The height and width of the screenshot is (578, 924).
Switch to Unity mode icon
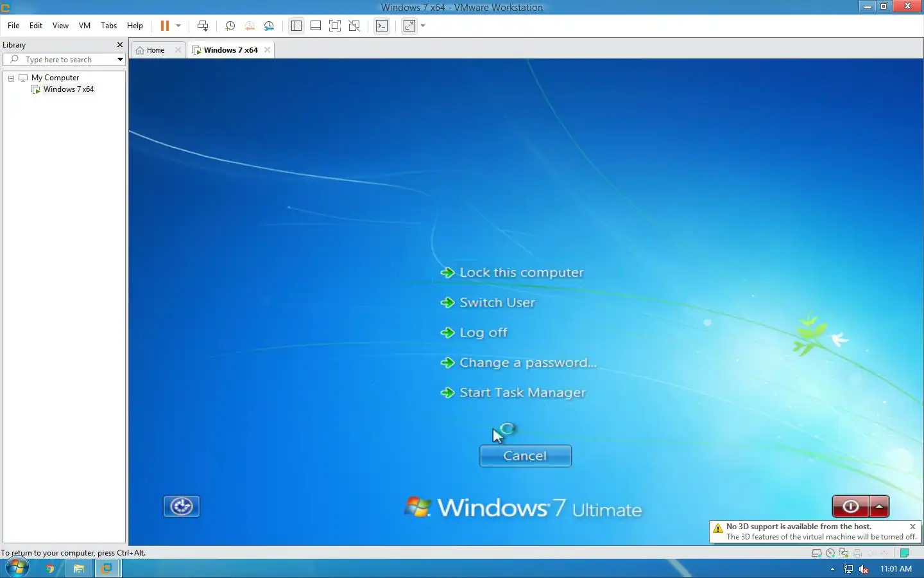click(354, 26)
